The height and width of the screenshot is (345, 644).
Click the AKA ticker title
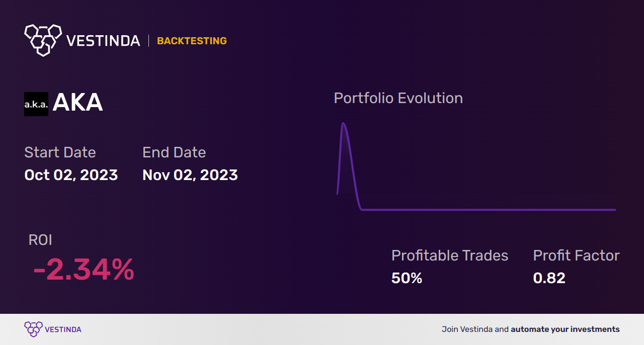pyautogui.click(x=77, y=103)
